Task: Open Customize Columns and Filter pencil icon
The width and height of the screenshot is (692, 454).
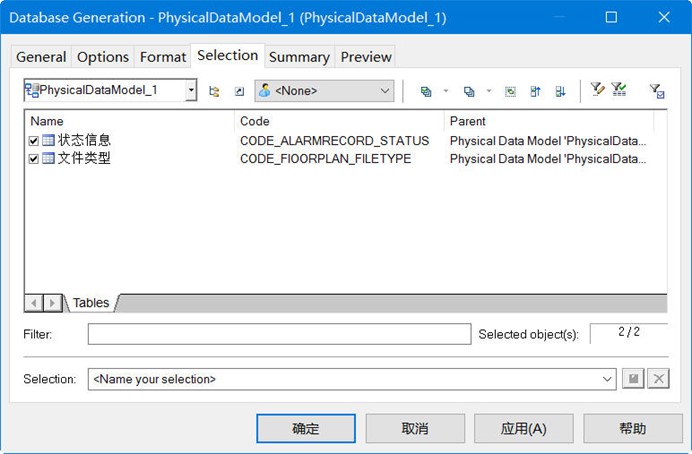Action: 598,90
